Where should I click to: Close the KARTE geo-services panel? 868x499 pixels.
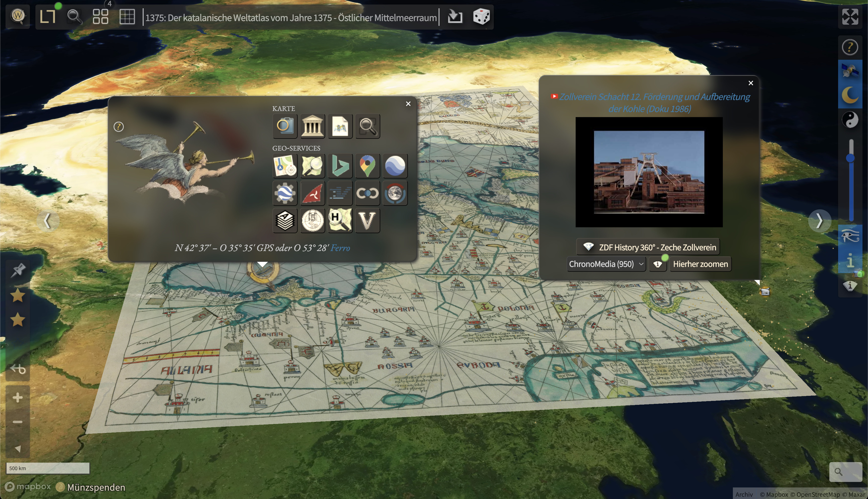click(408, 103)
